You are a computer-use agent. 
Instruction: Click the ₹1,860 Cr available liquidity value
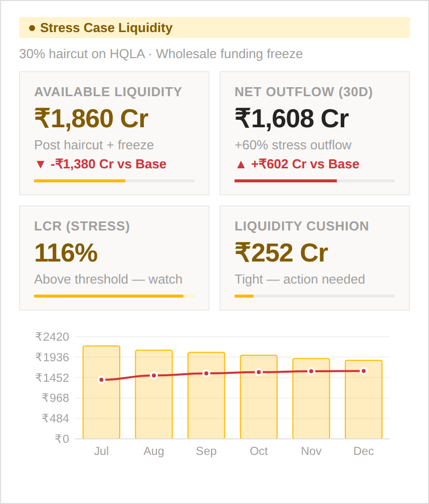pos(91,119)
